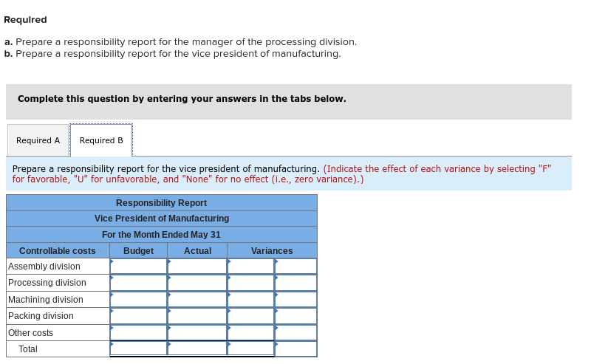Click Machining division Actual cell

click(x=197, y=299)
